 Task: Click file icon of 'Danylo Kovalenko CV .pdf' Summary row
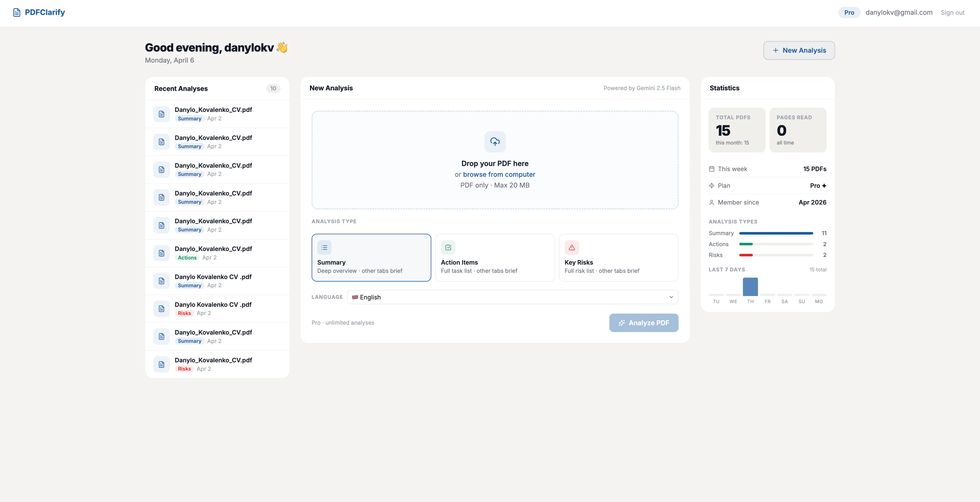pyautogui.click(x=161, y=281)
